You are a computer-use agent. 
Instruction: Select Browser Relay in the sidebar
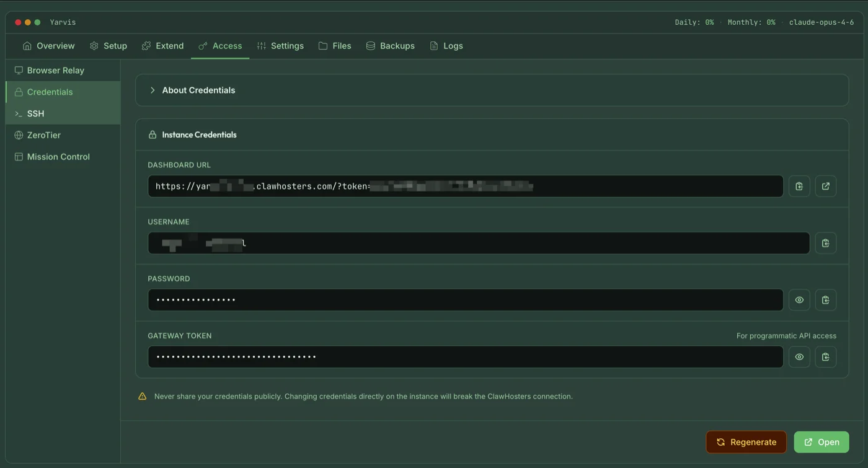(55, 70)
